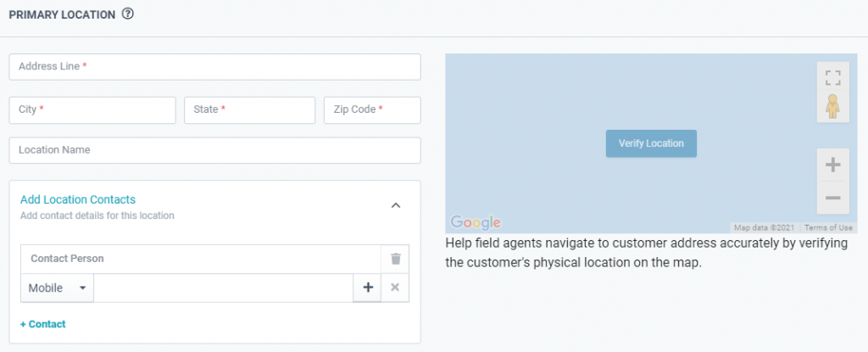Image resolution: width=868 pixels, height=352 pixels.
Task: Click into the Zip Code field
Action: [372, 109]
